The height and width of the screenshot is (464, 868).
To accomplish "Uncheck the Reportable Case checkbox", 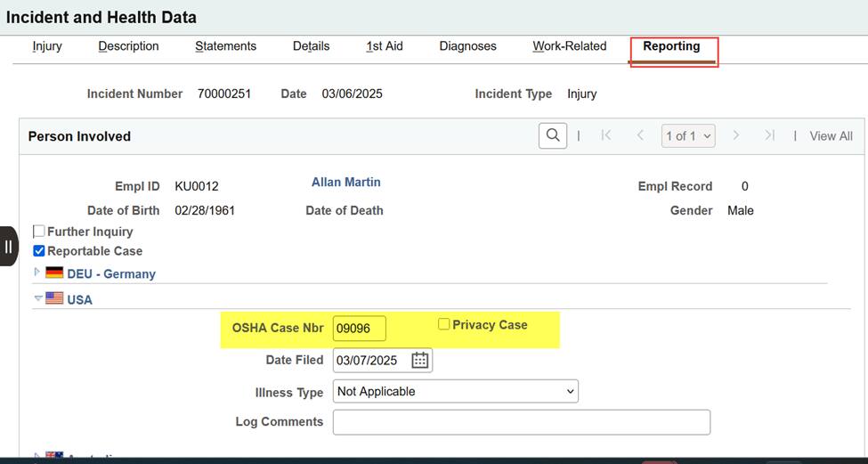I will coord(39,251).
